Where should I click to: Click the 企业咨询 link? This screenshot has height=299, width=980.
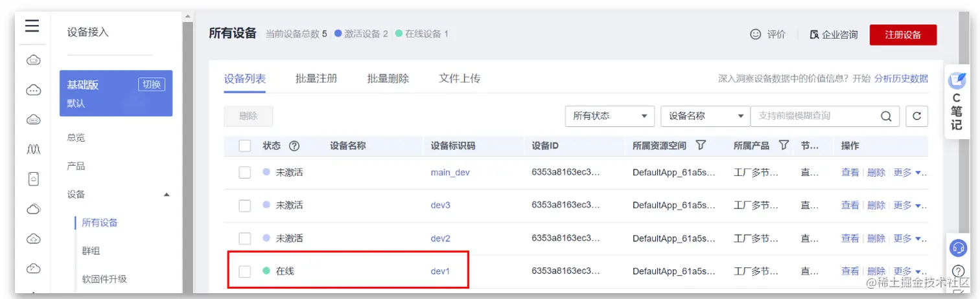840,35
